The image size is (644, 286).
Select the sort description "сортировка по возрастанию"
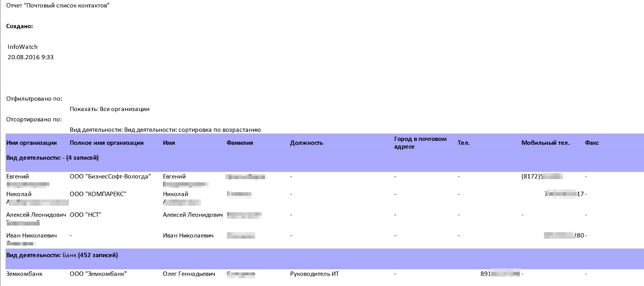pos(220,130)
